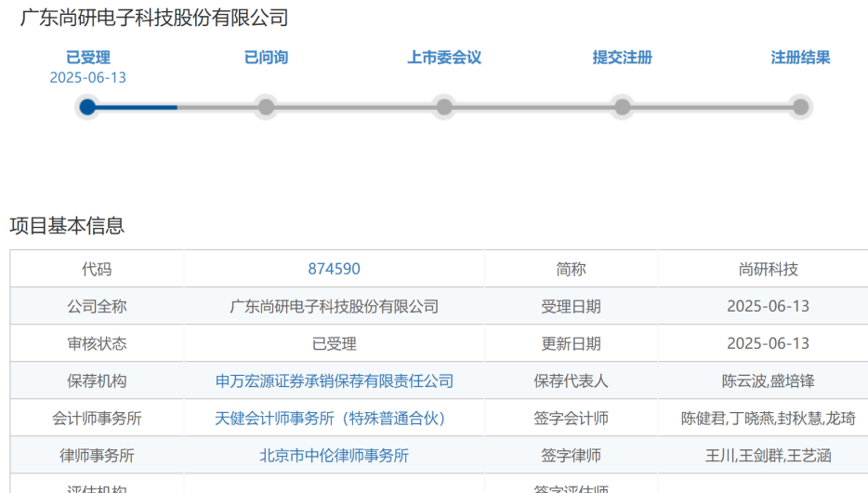868x493 pixels.
Task: Select the grey 提交注册 progress dot
Action: 623,107
